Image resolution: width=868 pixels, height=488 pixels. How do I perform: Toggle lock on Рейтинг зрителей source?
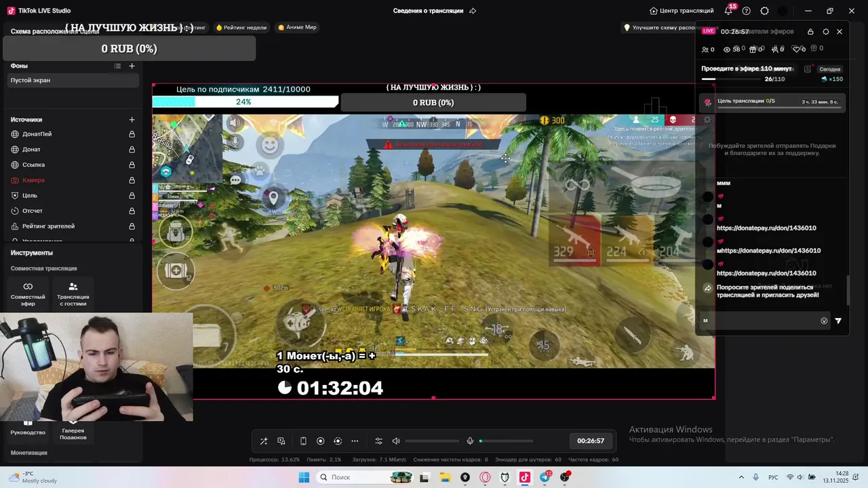(132, 226)
